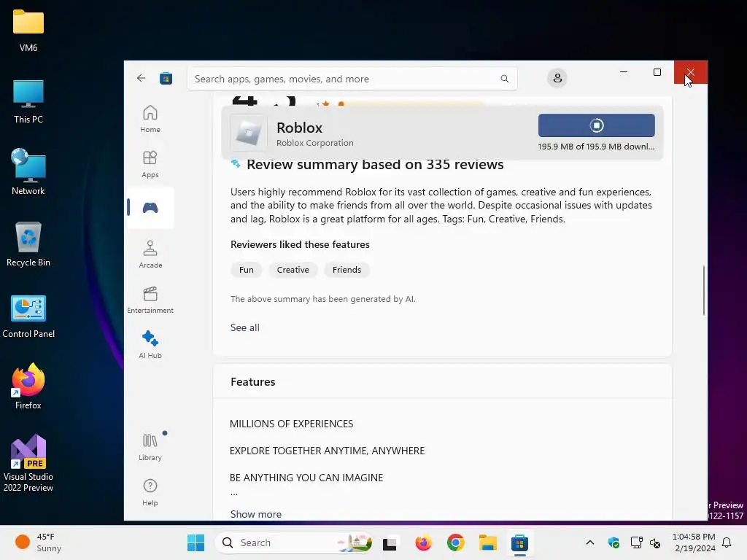Click the Roblox app thumbnail
This screenshot has height=560, width=747.
[x=249, y=133]
